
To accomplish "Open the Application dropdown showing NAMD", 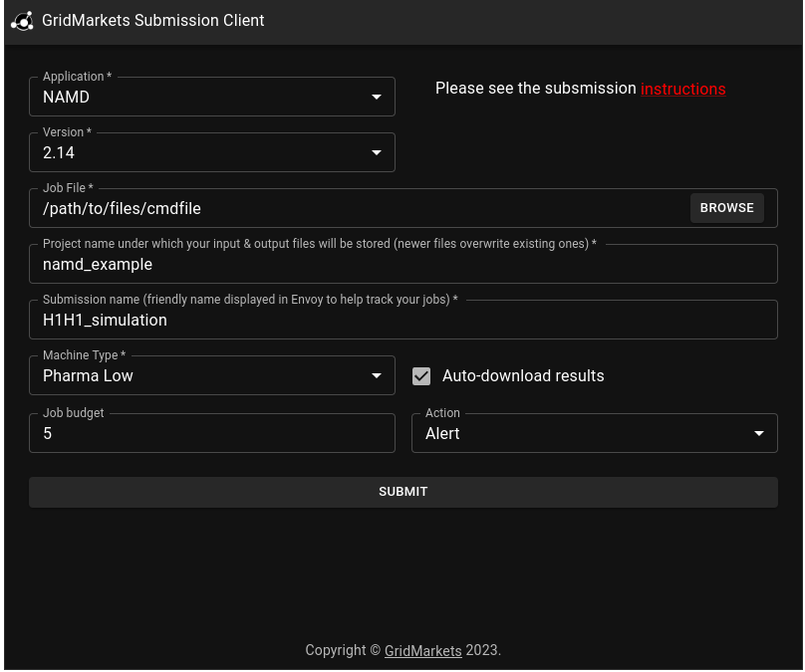I will pyautogui.click(x=212, y=97).
